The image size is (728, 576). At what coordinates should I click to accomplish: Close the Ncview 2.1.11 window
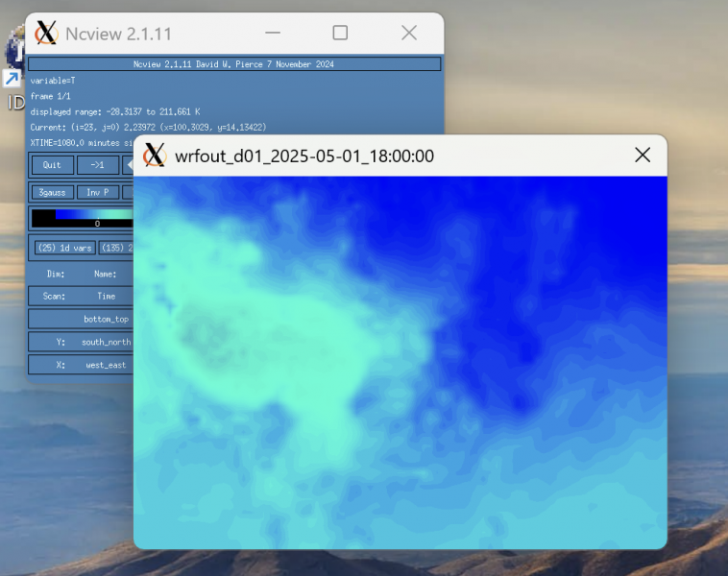coord(409,34)
